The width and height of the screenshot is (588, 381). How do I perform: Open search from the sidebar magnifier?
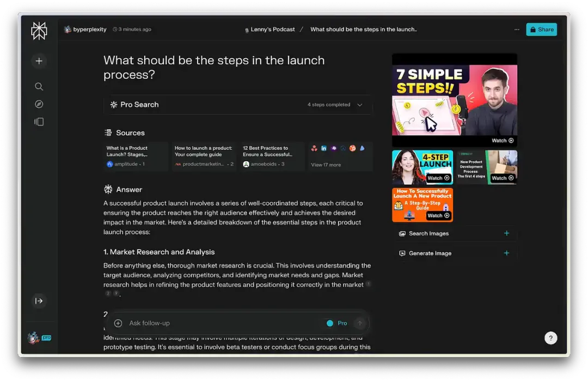(39, 87)
